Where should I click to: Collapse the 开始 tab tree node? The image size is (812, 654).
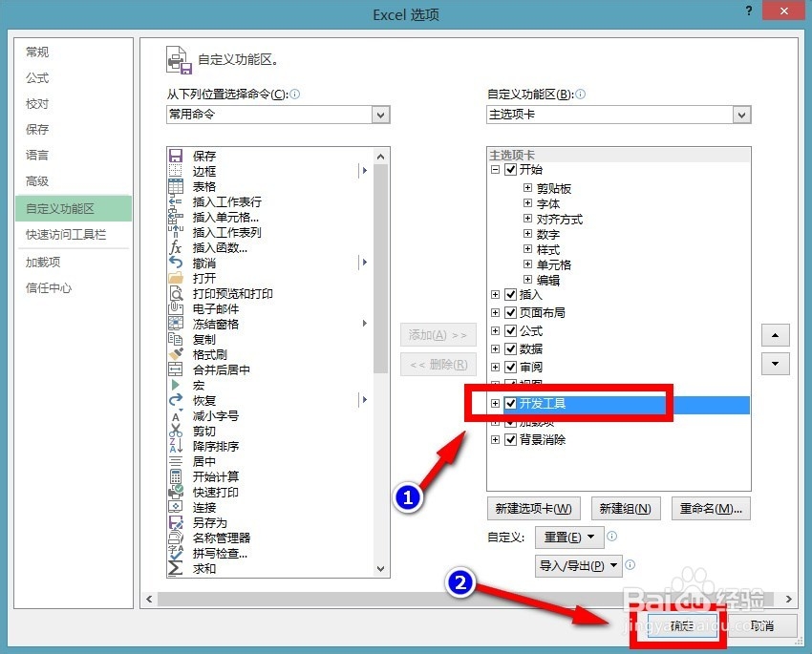495,169
